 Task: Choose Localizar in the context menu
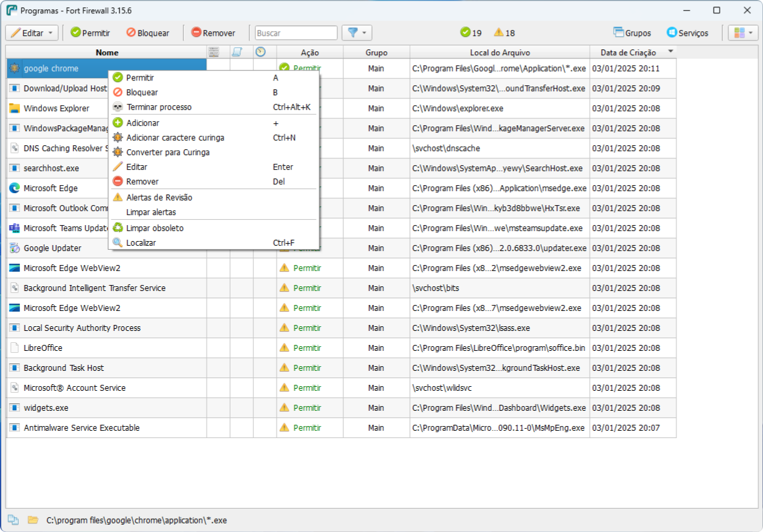click(x=214, y=242)
